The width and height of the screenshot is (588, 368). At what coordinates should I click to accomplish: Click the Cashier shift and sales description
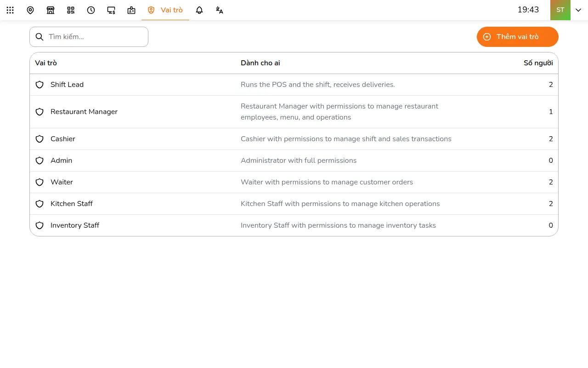[x=346, y=139]
